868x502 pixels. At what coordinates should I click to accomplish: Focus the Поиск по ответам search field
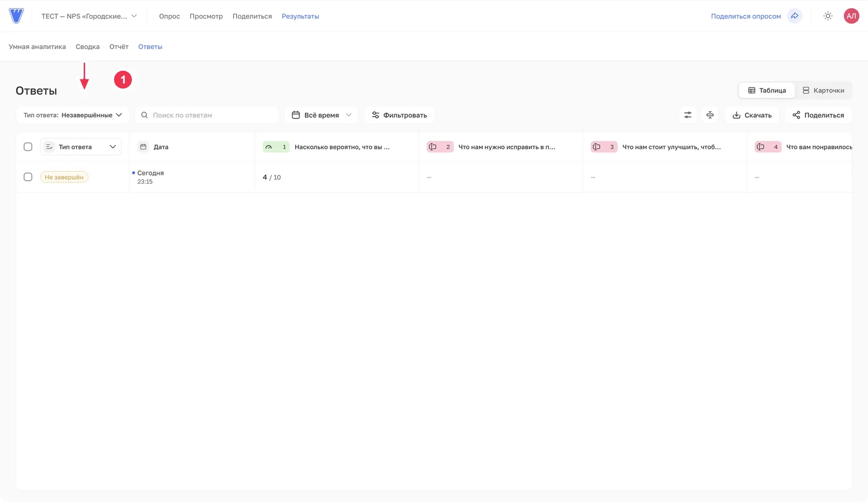206,115
